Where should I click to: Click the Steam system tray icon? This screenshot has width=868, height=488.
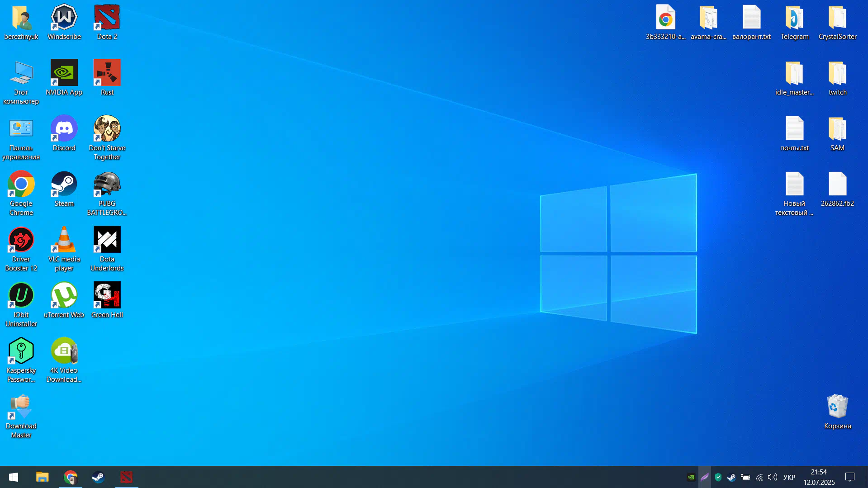[x=731, y=477]
